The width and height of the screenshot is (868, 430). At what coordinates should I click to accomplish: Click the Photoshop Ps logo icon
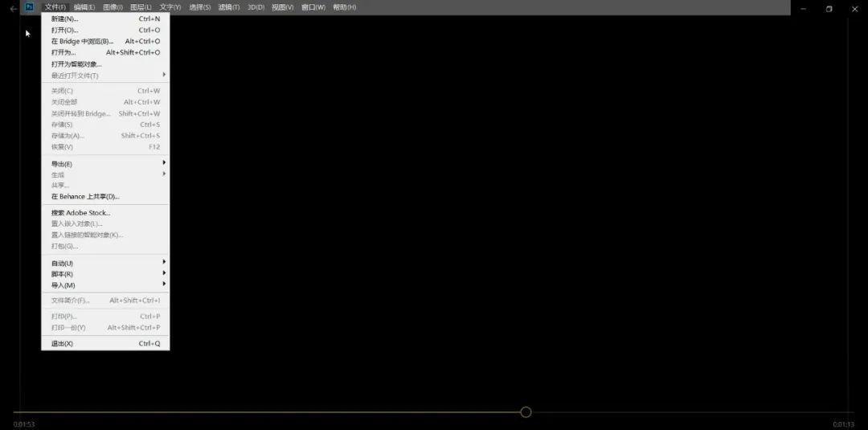tap(30, 7)
